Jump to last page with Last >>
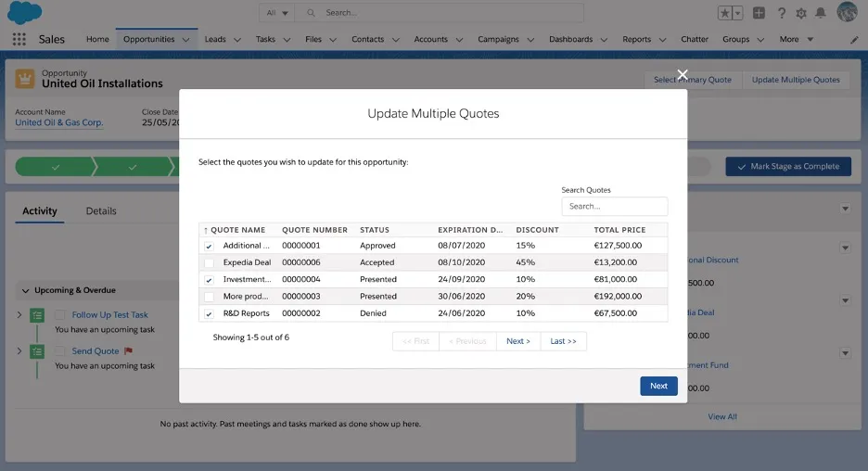Viewport: 868px width, 471px height. (x=563, y=341)
